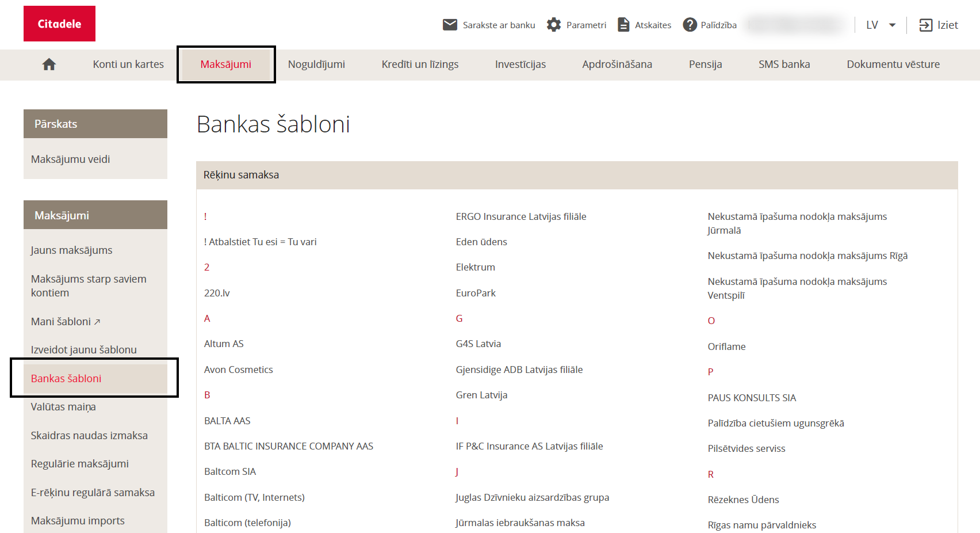Open Maksājumu veidi in sidebar
The width and height of the screenshot is (980, 533).
pos(70,159)
